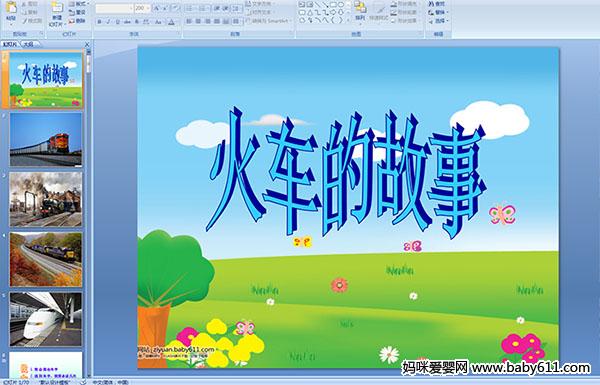The image size is (600, 385).
Task: Click the font color icon
Action: tap(171, 22)
